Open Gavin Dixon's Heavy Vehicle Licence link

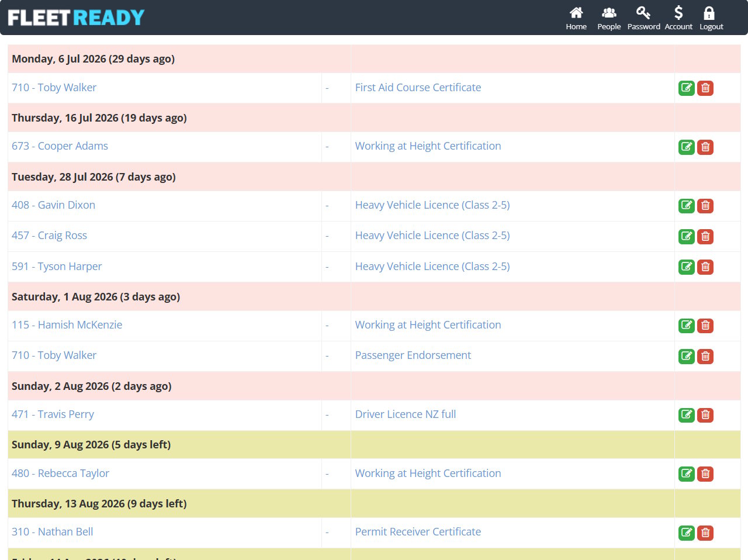432,205
